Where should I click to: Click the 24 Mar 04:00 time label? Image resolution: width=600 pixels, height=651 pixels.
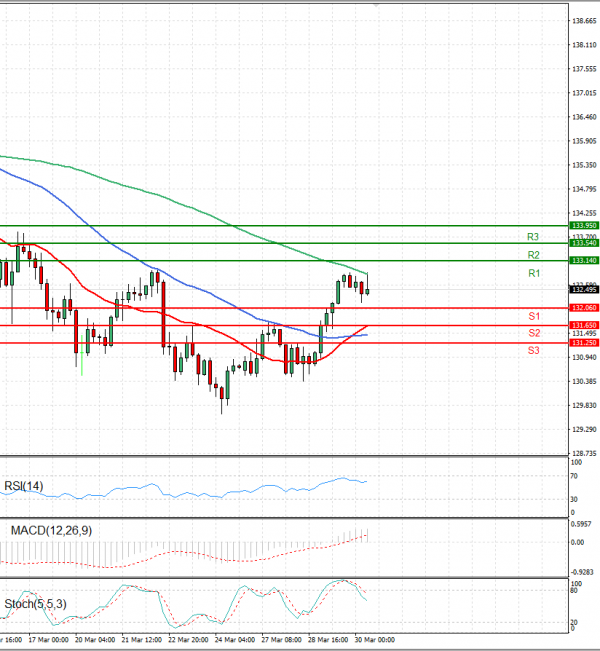point(235,640)
